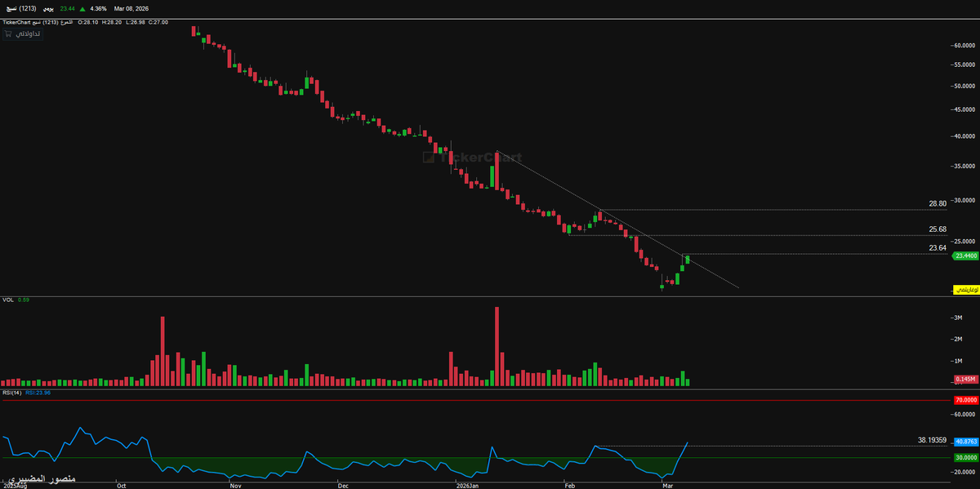Image resolution: width=980 pixels, height=489 pixels.
Task: Click the green 23.4400 current price tag
Action: point(965,256)
